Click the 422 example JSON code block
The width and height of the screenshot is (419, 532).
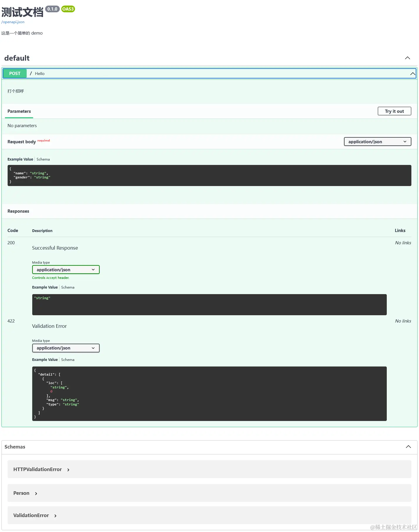[209, 394]
